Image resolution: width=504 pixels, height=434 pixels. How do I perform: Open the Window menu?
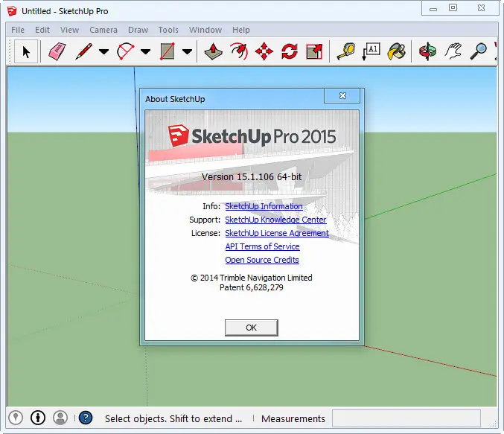click(x=205, y=30)
